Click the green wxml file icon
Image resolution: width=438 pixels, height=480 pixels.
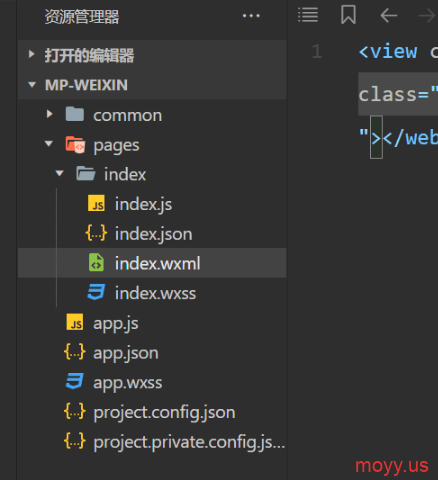[96, 263]
